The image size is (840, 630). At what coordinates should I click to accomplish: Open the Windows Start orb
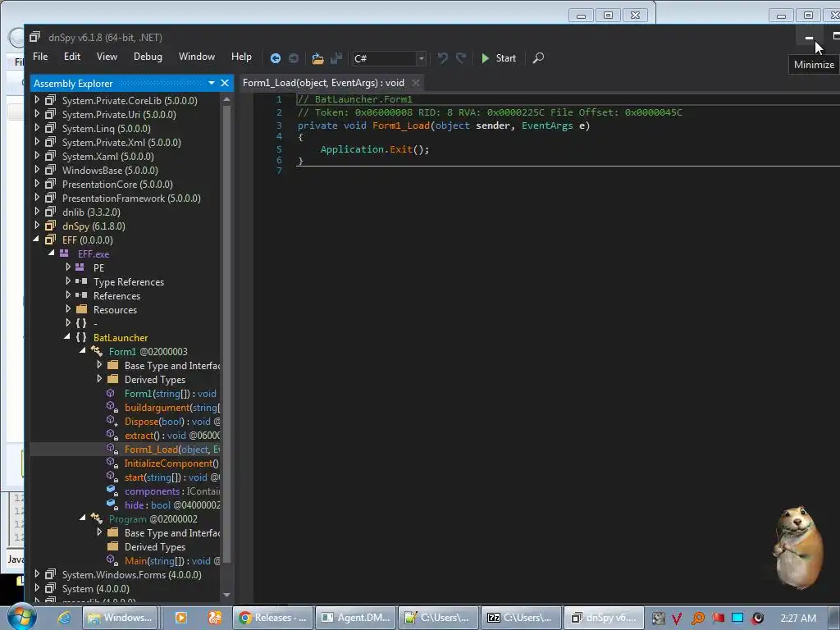21,618
